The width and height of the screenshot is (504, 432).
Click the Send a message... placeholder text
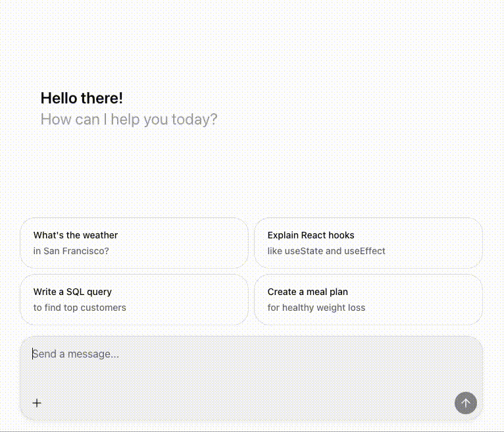[76, 354]
